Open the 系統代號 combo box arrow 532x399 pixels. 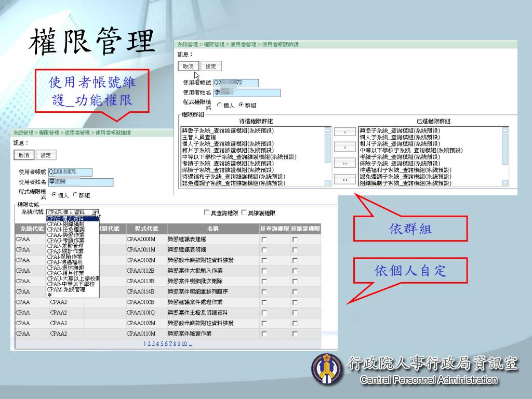96,212
